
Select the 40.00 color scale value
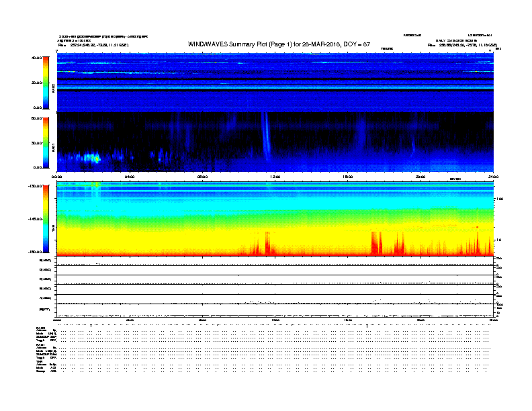click(37, 58)
